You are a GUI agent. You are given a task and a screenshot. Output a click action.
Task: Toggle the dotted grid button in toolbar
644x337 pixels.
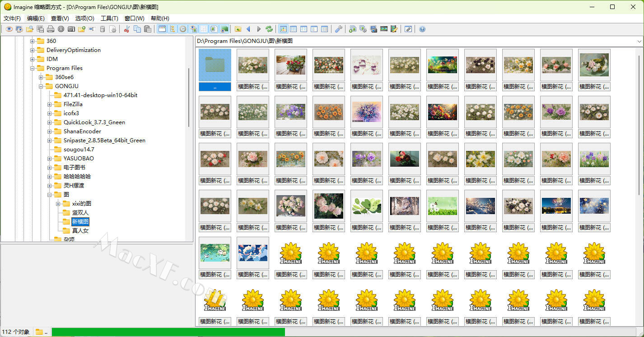click(x=204, y=29)
